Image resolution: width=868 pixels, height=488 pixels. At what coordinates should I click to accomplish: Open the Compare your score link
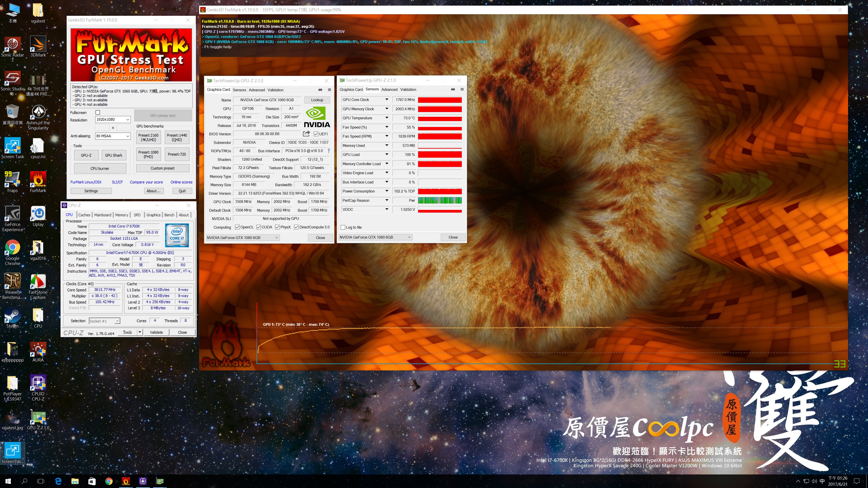tap(146, 182)
